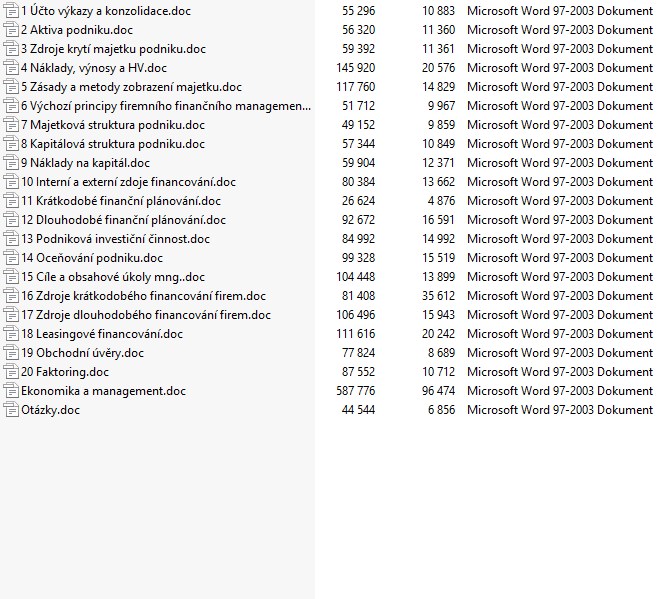This screenshot has height=599, width=669.
Task: Select the icon next to 19 Obchodní úvěry.doc
Action: [x=11, y=352]
